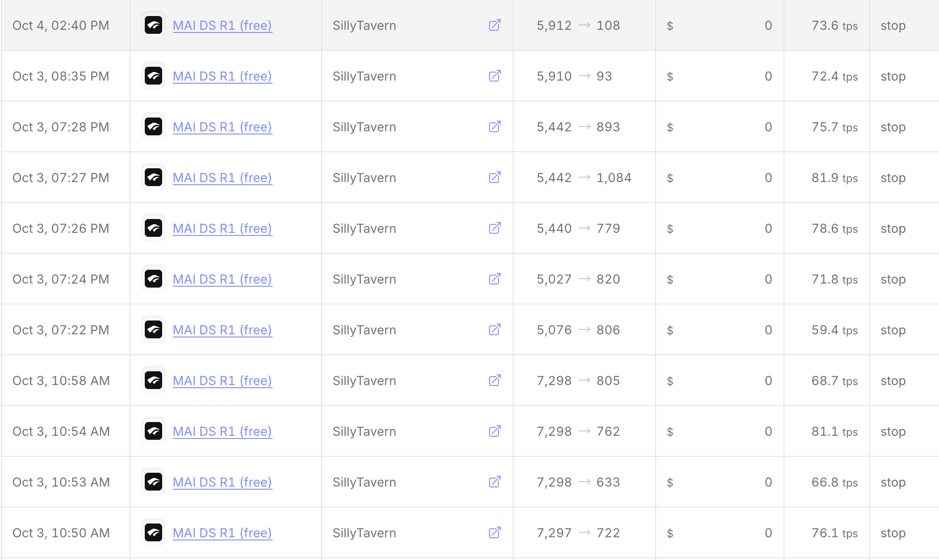Click MAI DS R1 link in 10:58 AM row
This screenshot has height=560, width=939.
click(x=222, y=381)
